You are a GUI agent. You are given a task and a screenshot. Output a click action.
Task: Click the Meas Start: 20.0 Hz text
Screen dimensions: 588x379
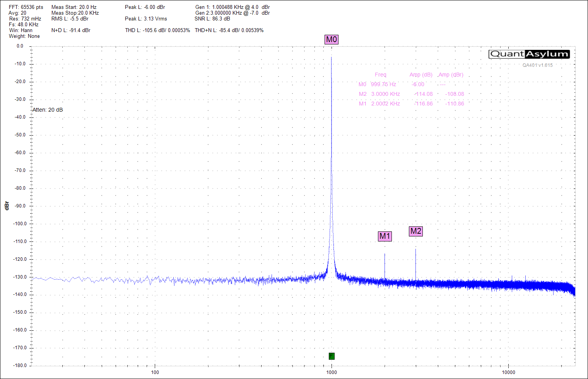tap(74, 7)
